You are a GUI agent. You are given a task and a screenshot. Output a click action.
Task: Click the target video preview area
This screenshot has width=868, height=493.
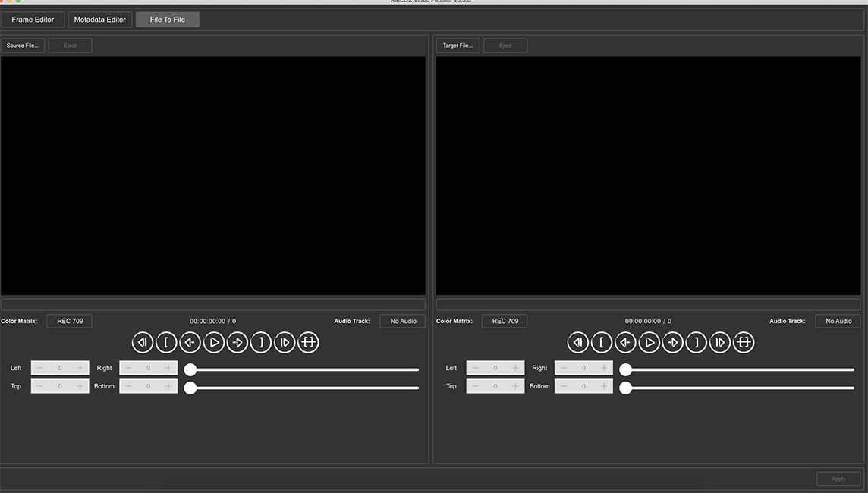point(648,176)
